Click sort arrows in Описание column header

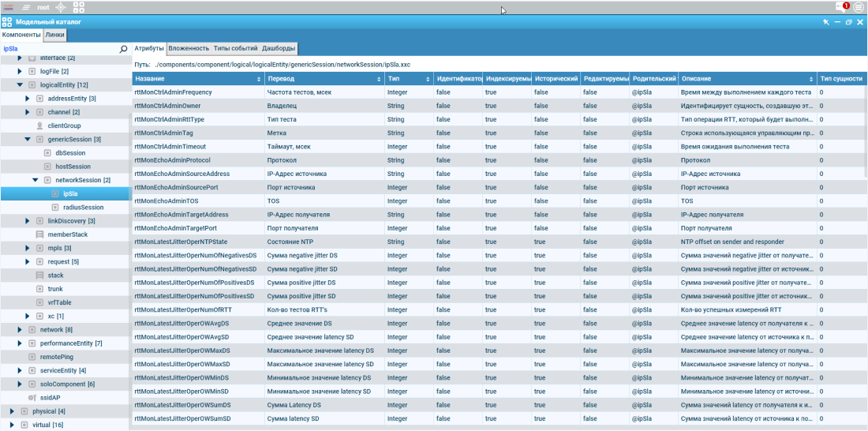coord(811,80)
